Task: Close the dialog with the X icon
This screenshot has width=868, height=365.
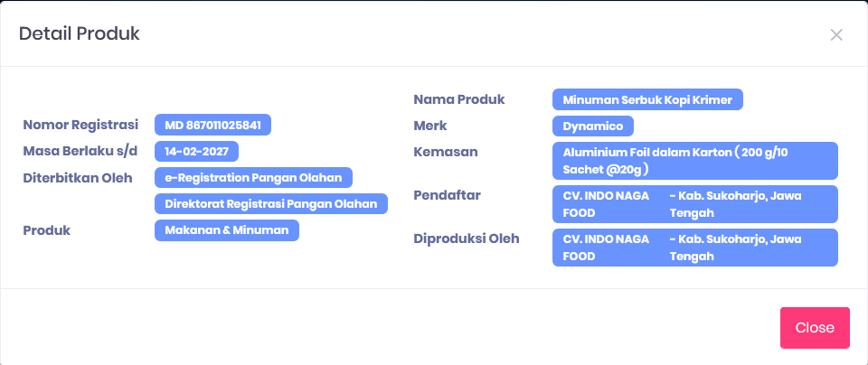Action: pos(836,35)
